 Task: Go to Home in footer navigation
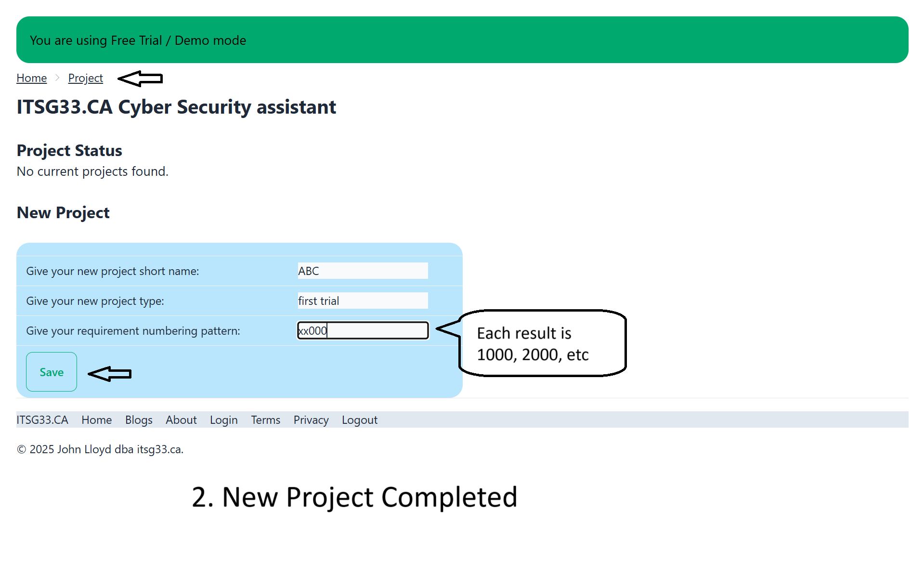(97, 420)
